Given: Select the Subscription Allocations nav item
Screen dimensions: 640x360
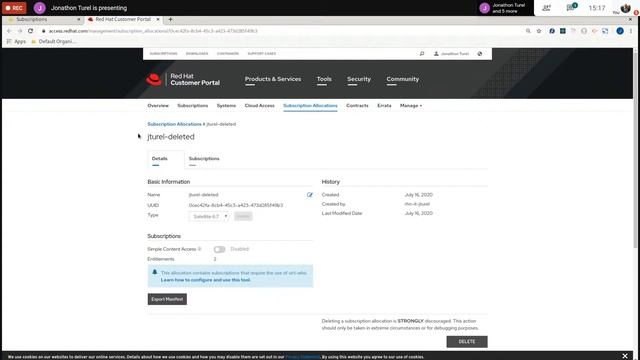Looking at the screenshot, I should tap(310, 106).
